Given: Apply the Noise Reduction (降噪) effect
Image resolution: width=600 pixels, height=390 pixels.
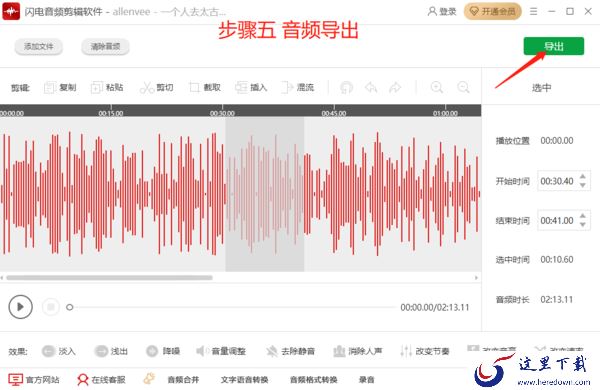Looking at the screenshot, I should (163, 351).
